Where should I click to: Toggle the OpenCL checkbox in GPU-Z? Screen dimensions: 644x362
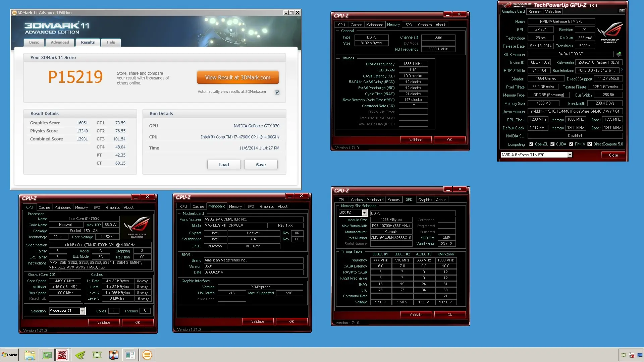tap(531, 144)
